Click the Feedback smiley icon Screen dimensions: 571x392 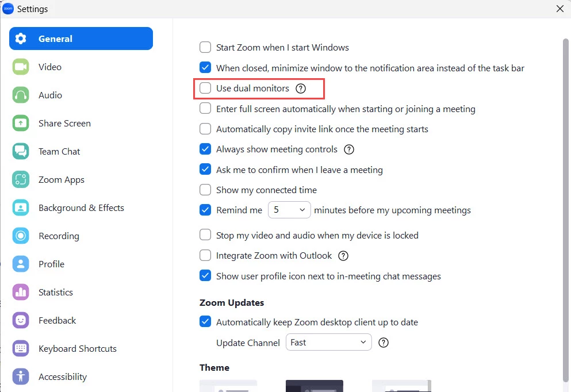[21, 321]
